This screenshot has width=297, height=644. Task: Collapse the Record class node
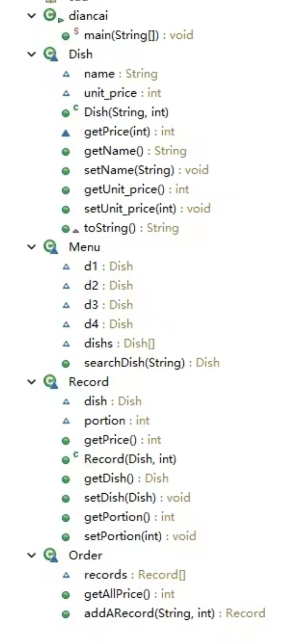click(31, 382)
